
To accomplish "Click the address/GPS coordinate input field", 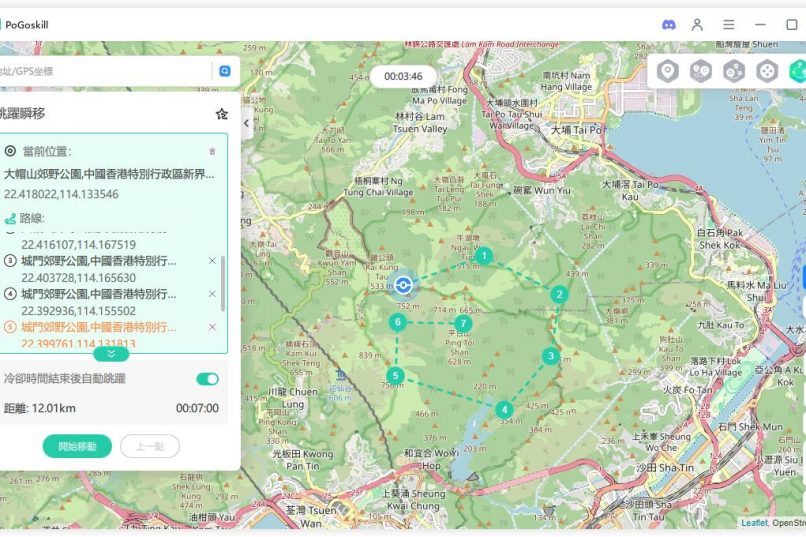I will coord(105,71).
